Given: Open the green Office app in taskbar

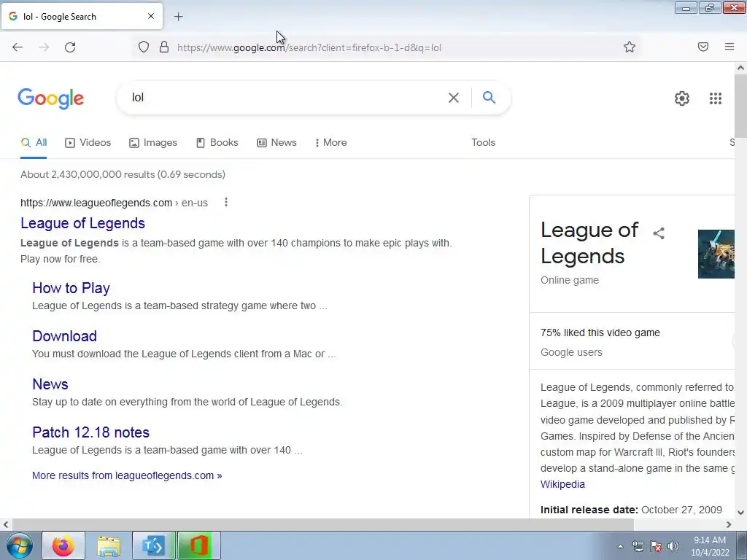Looking at the screenshot, I should click(198, 545).
